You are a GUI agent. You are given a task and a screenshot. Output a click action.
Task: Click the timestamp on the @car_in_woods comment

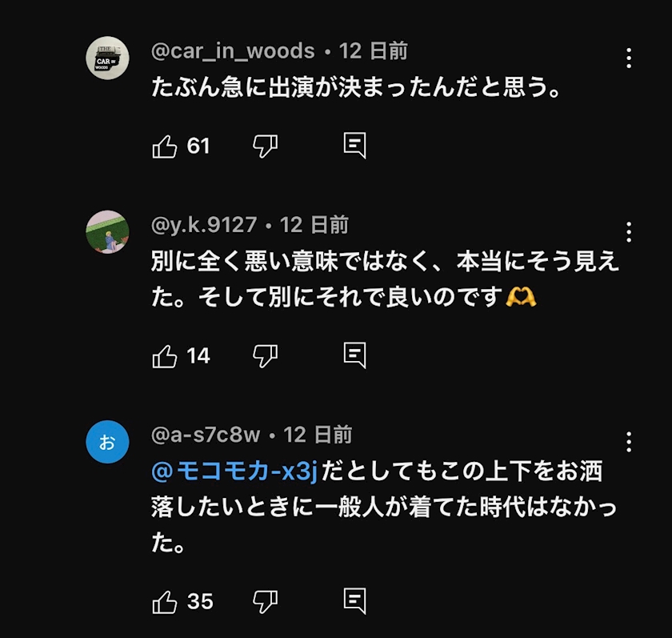(374, 51)
